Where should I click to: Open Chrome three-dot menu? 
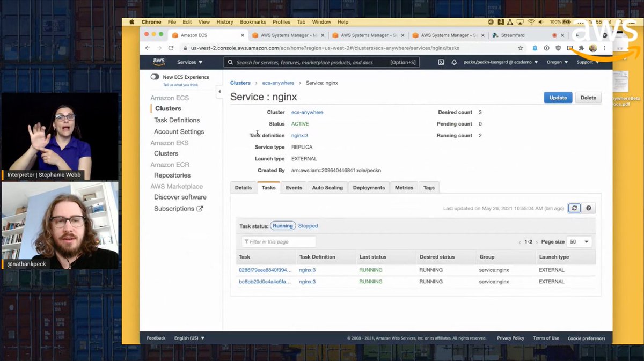pos(605,48)
